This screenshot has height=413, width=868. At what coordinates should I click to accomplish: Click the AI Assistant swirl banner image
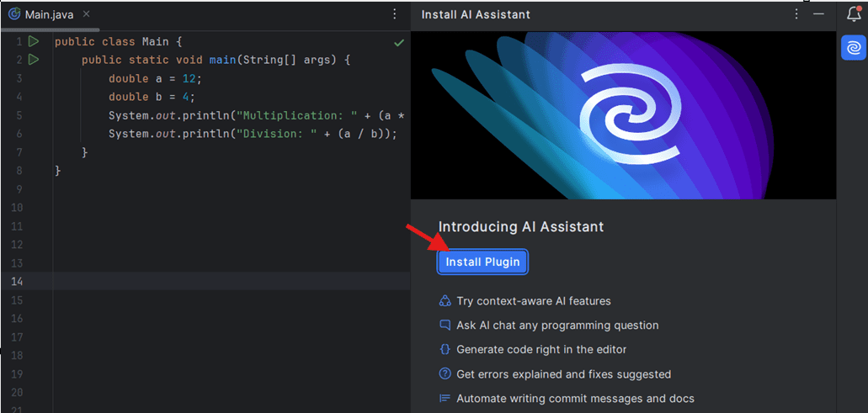tap(624, 115)
